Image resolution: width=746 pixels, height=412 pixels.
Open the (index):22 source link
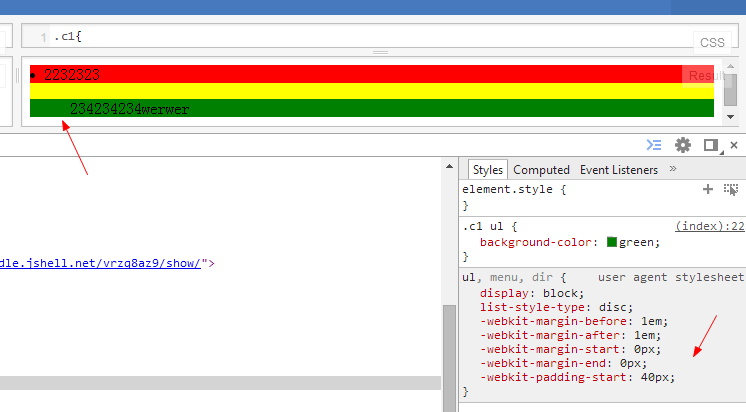tap(709, 227)
